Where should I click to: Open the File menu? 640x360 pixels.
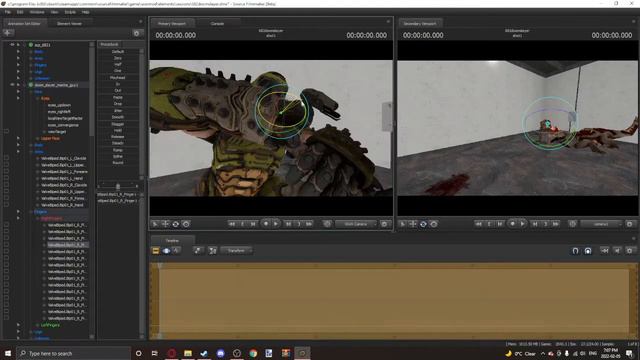click(x=8, y=12)
